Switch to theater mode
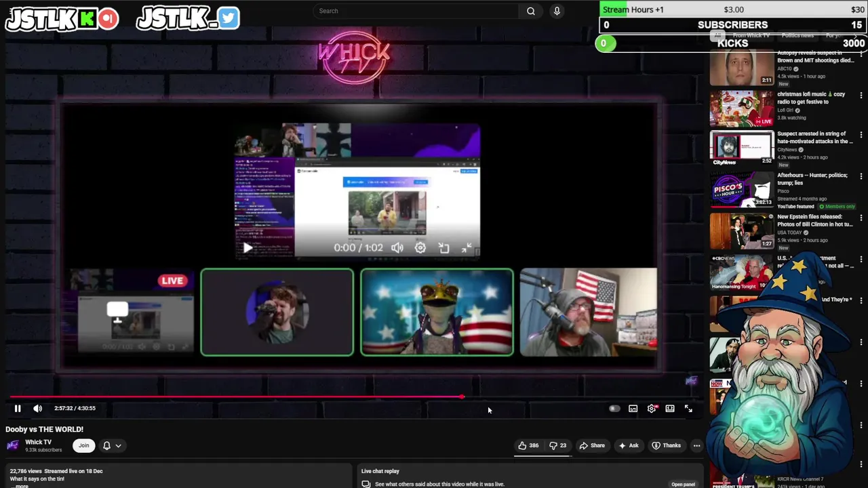Screen dimensions: 868x488 [x=670, y=408]
